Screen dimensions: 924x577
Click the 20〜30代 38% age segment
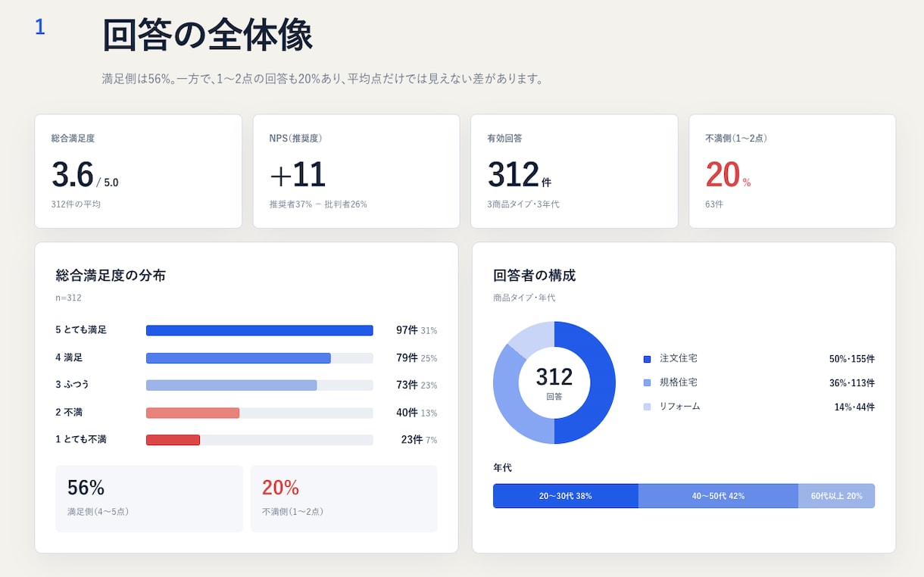(566, 496)
